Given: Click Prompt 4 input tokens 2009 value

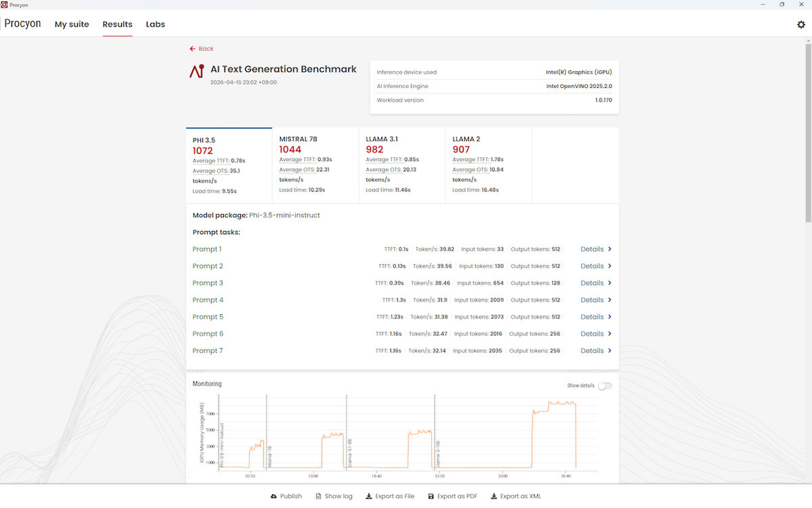Looking at the screenshot, I should [497, 300].
